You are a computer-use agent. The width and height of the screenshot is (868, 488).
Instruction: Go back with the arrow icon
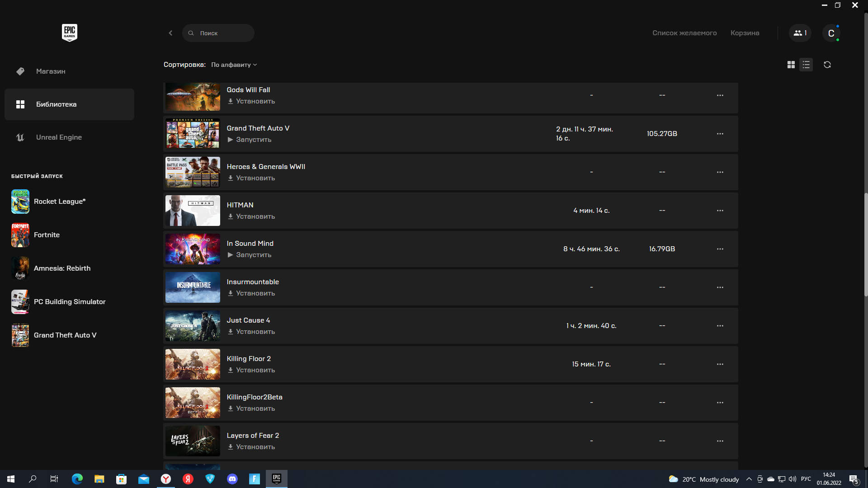click(x=170, y=33)
